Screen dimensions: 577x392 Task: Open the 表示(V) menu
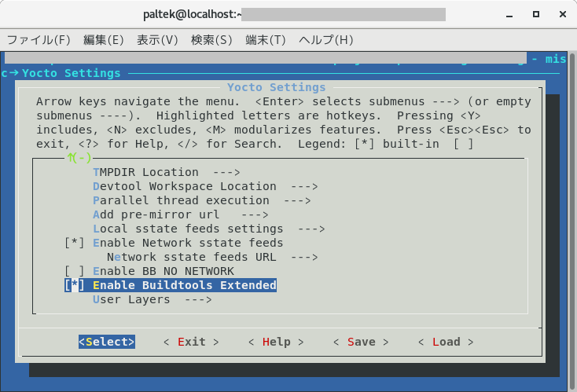pos(157,40)
